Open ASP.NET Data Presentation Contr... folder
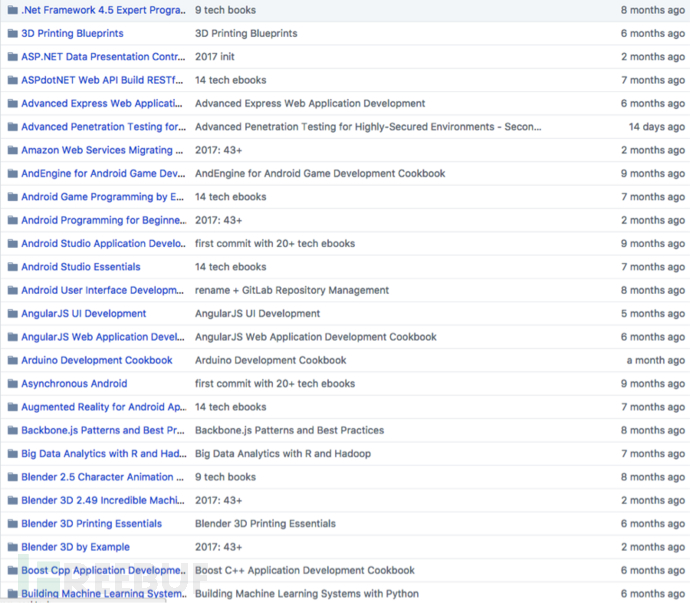This screenshot has width=690, height=603. click(103, 57)
